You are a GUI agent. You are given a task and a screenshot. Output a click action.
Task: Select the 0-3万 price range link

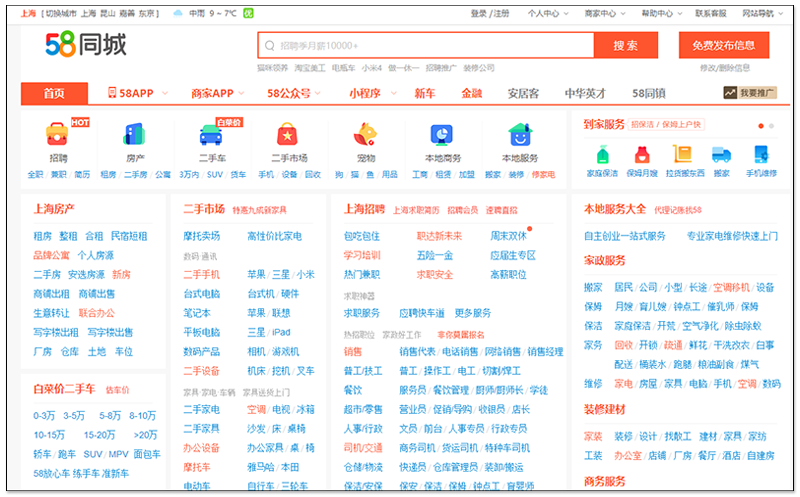44,415
